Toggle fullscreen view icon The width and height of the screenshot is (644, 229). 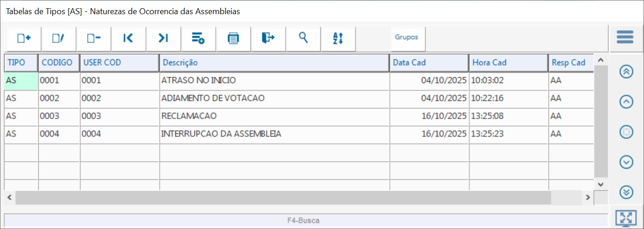pos(625,218)
